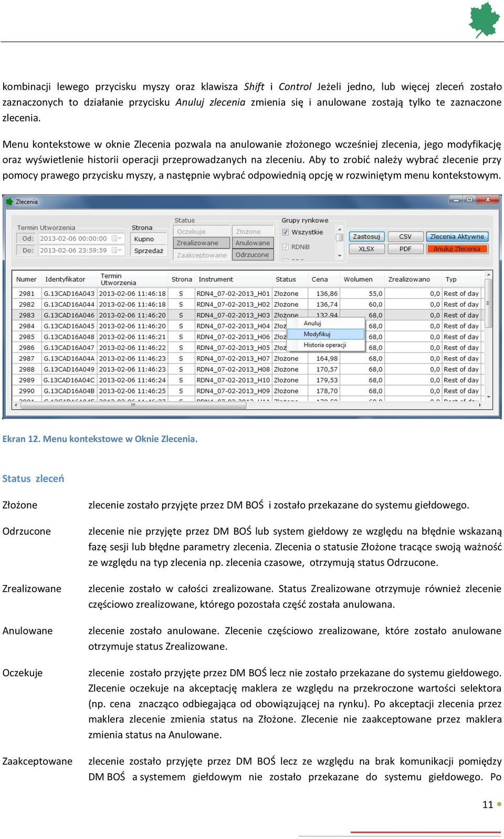Image resolution: width=504 pixels, height=839 pixels.
Task: Open calendar picker for Do date
Action: [114, 251]
